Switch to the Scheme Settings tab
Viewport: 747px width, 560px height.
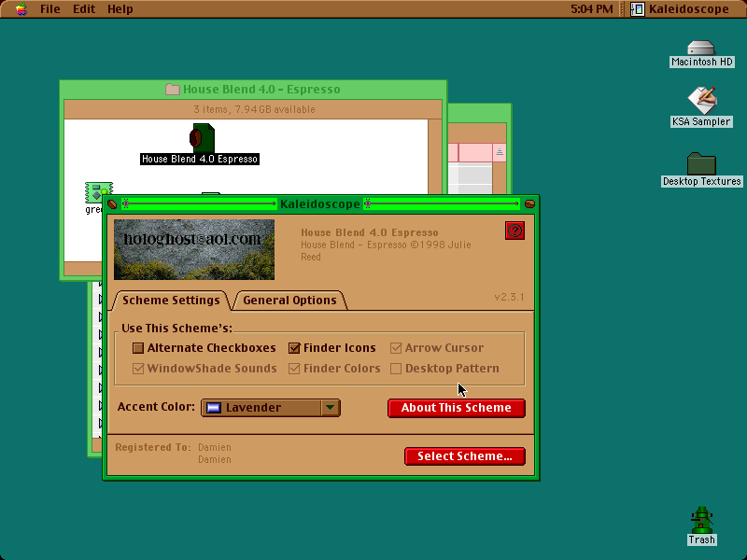[171, 301]
